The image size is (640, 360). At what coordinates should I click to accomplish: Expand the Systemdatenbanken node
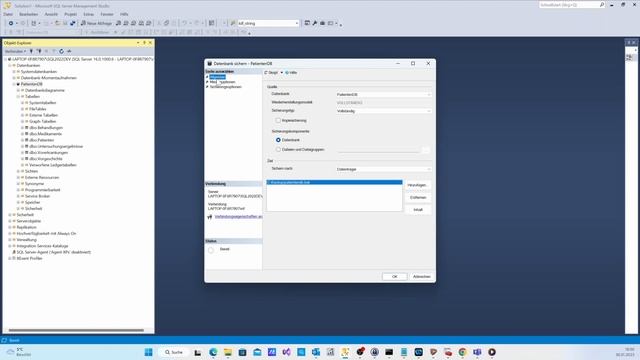coord(14,71)
